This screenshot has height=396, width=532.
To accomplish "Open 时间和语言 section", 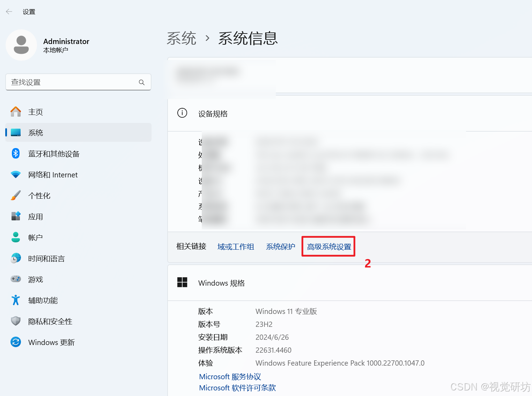I will point(79,258).
